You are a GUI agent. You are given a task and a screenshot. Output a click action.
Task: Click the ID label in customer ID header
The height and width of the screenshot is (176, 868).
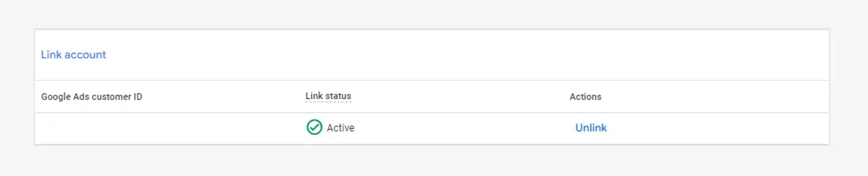(x=138, y=97)
